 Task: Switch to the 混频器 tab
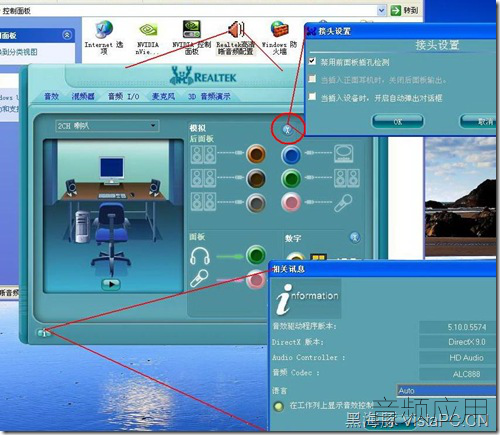click(83, 96)
